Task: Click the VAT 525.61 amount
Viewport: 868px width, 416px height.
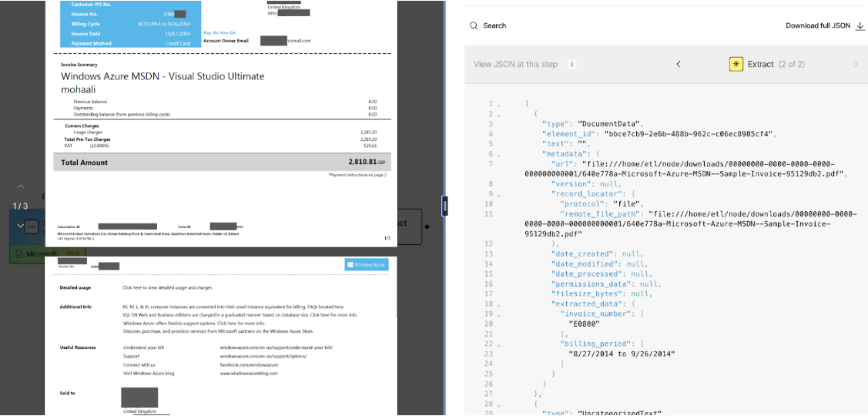Action: pyautogui.click(x=370, y=146)
